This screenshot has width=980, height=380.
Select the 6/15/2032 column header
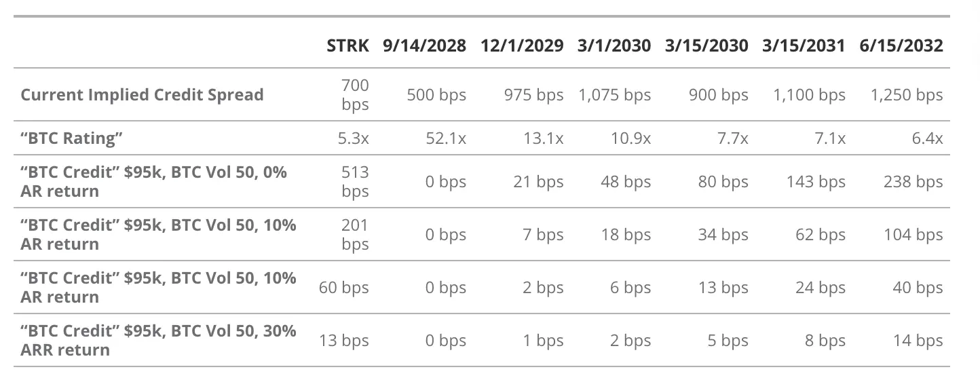[900, 45]
